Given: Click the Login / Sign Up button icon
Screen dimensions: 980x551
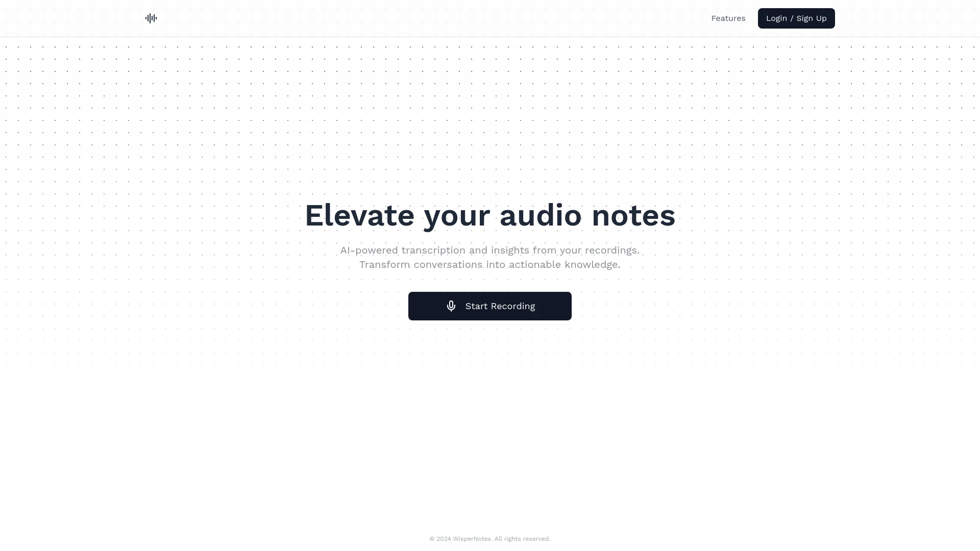Looking at the screenshot, I should click(x=796, y=18).
